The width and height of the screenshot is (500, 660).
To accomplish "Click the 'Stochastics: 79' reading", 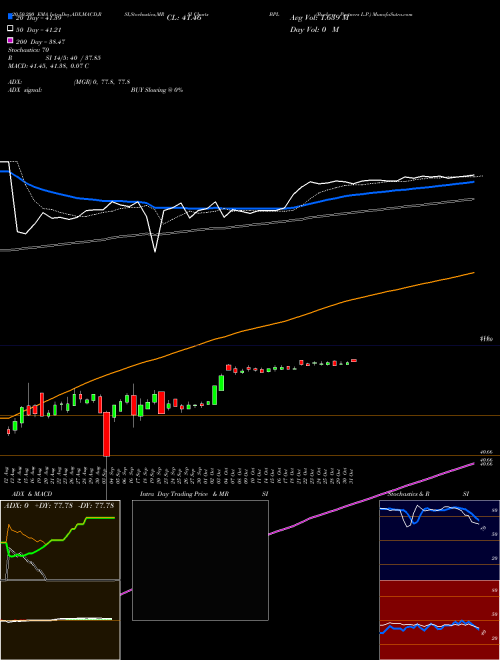I will click(x=29, y=50).
